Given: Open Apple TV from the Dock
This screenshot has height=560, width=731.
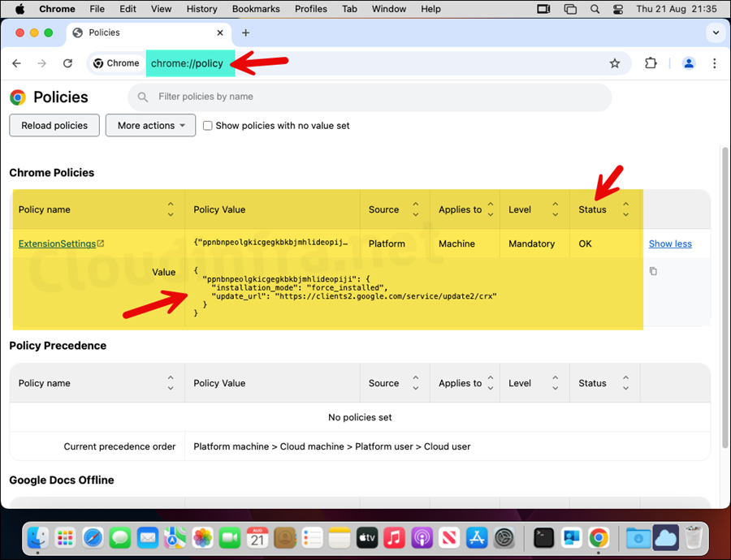Looking at the screenshot, I should coord(367,537).
